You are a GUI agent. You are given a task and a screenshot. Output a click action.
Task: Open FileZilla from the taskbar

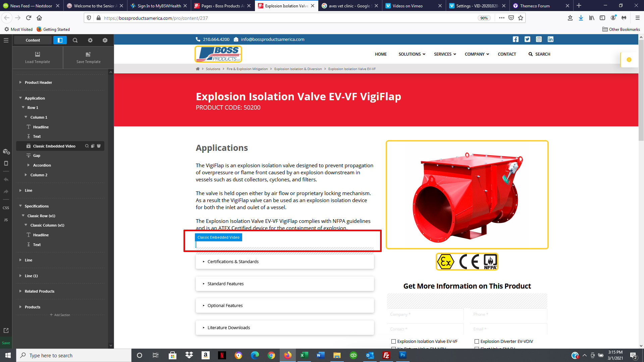[386, 355]
